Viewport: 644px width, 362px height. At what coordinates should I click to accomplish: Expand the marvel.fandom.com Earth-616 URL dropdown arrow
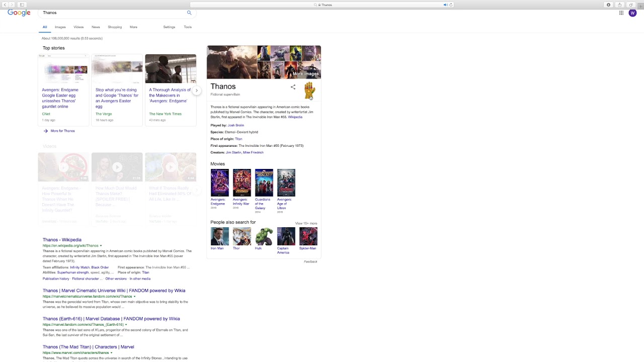pos(126,325)
